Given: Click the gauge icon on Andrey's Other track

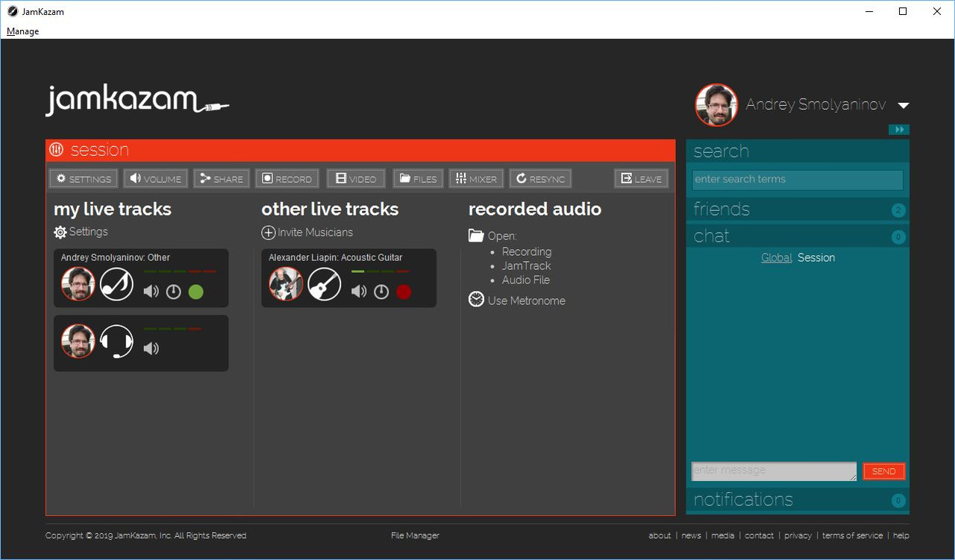Looking at the screenshot, I should click(x=174, y=292).
